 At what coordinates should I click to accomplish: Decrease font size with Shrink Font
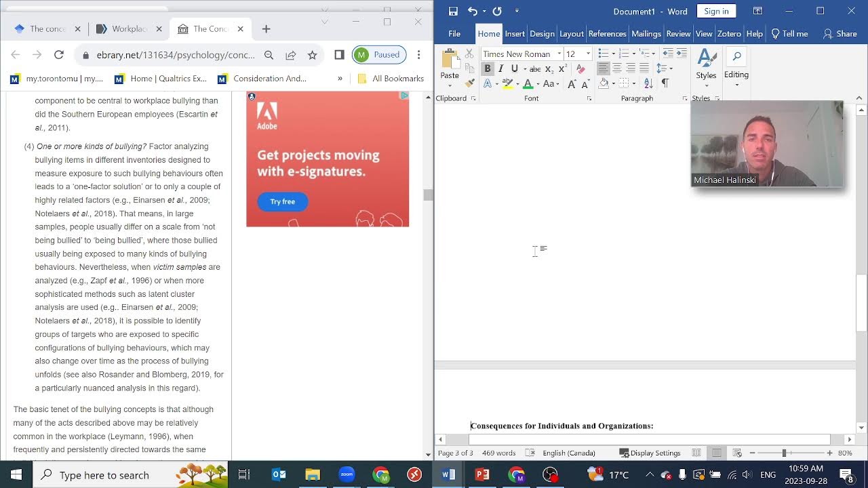coord(585,84)
